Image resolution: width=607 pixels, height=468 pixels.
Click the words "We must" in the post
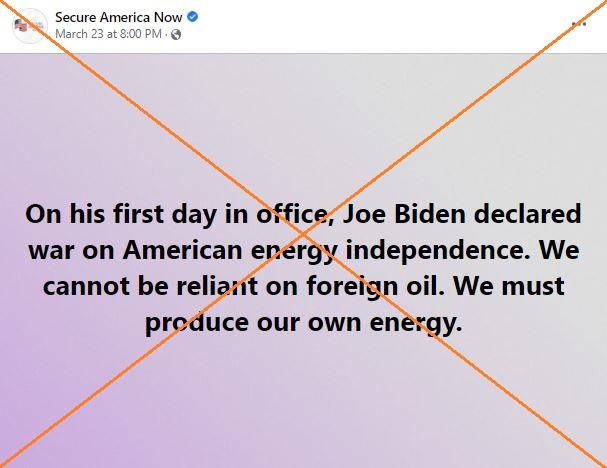(x=509, y=286)
